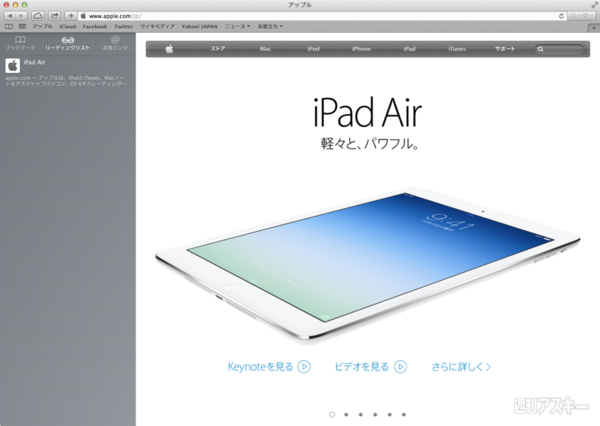This screenshot has height=426, width=600.
Task: Enter full screen with the window corner arrows
Action: [594, 5]
